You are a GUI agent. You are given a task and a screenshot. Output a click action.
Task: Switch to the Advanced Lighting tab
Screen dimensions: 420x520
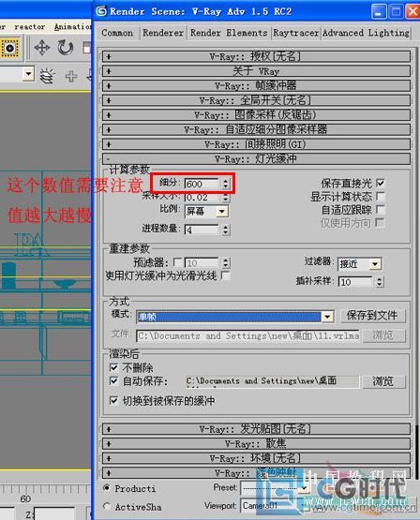366,33
